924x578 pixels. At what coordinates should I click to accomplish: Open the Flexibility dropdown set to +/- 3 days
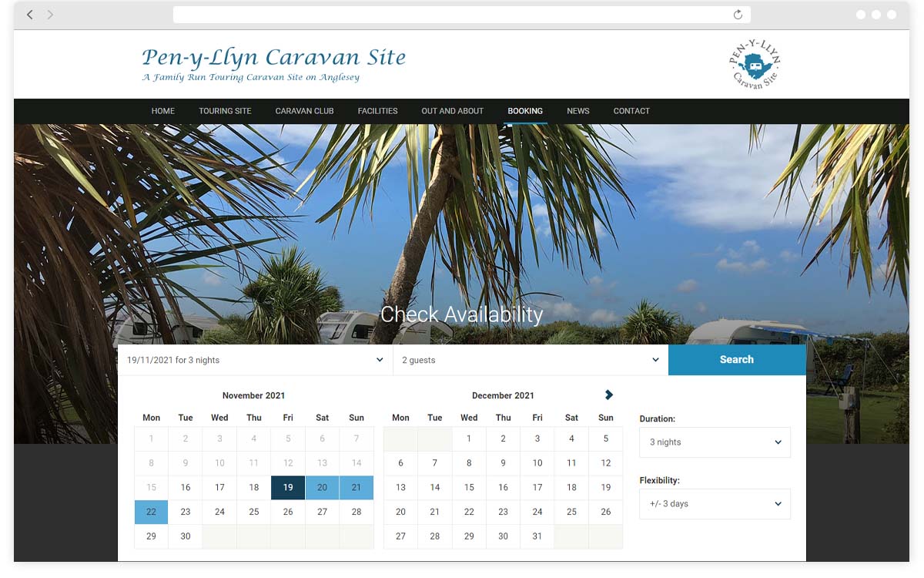[x=715, y=504]
